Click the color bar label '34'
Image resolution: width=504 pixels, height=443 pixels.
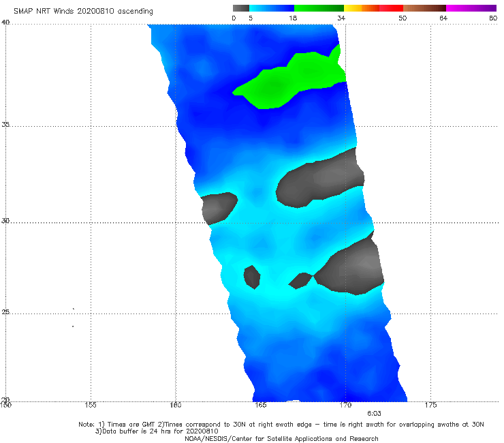[341, 18]
